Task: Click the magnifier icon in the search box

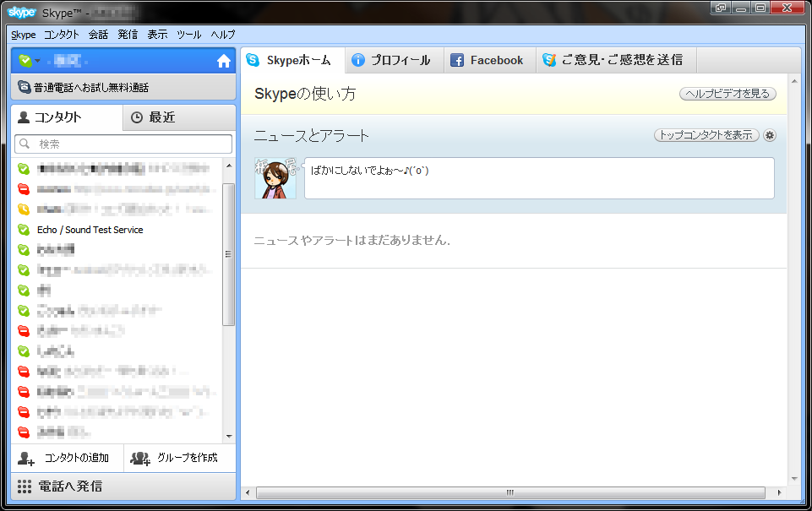Action: pos(25,144)
